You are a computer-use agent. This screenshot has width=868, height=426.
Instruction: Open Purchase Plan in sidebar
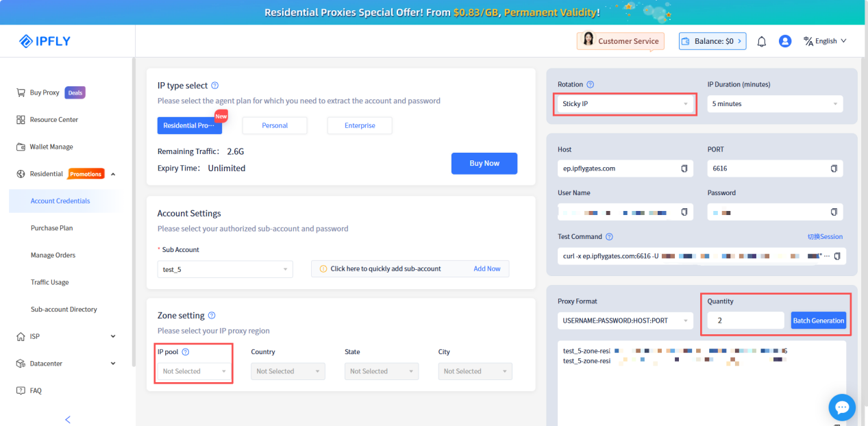point(52,228)
